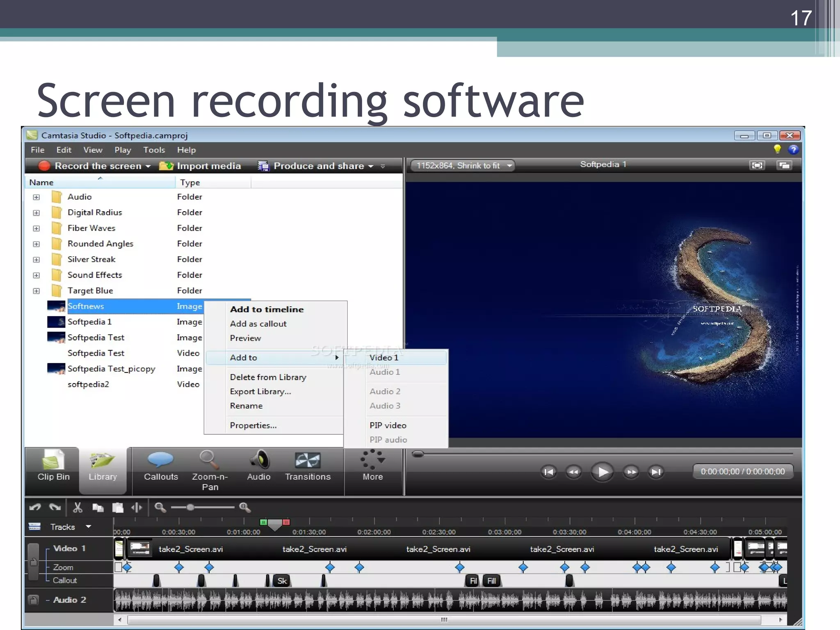Click the full screen preview icon
This screenshot has width=840, height=630.
coord(757,165)
